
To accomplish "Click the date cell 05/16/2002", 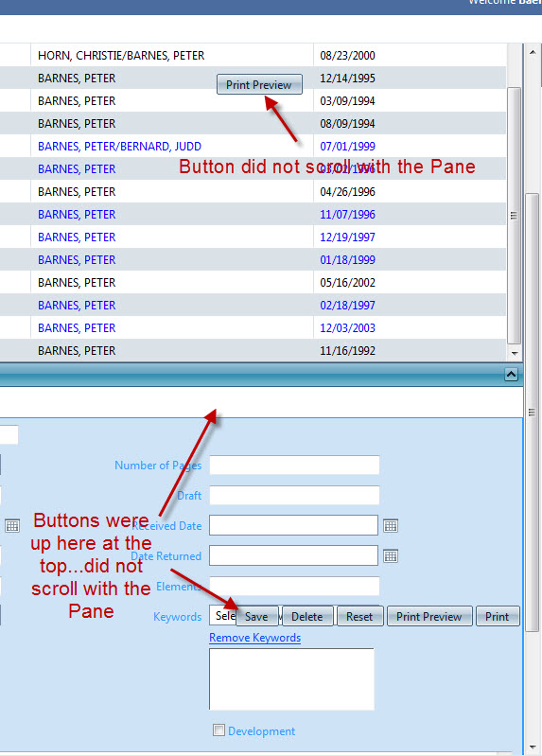I will (348, 282).
